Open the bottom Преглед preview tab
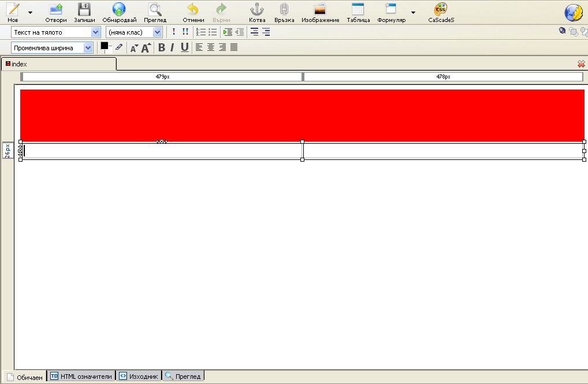This screenshot has height=384, width=588. tap(183, 376)
